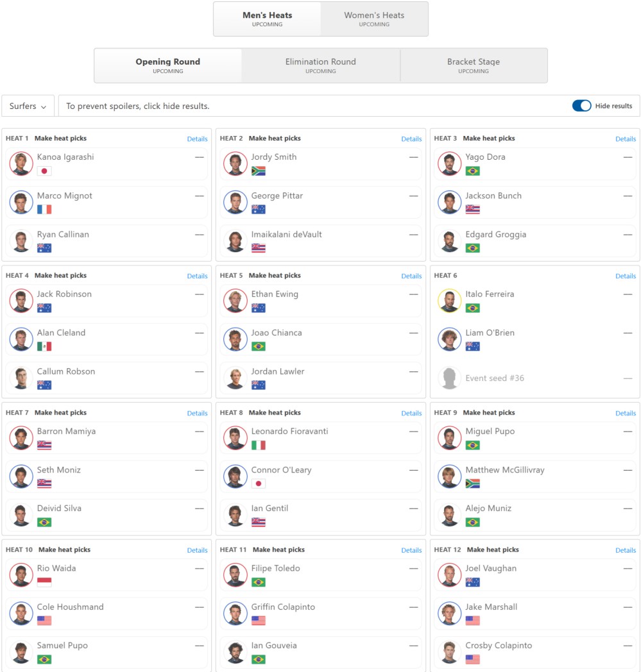Open Details link for Heat 1
This screenshot has width=641, height=672.
tap(197, 139)
